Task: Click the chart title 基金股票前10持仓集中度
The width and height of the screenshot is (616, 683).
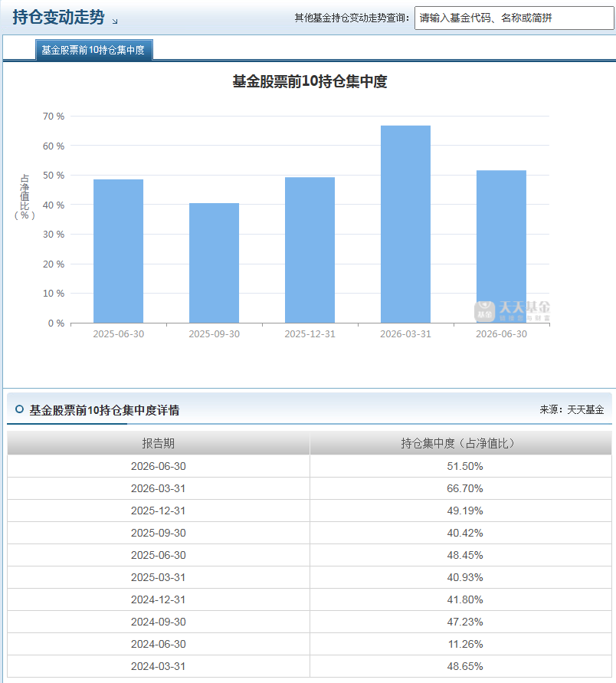Action: click(x=310, y=81)
